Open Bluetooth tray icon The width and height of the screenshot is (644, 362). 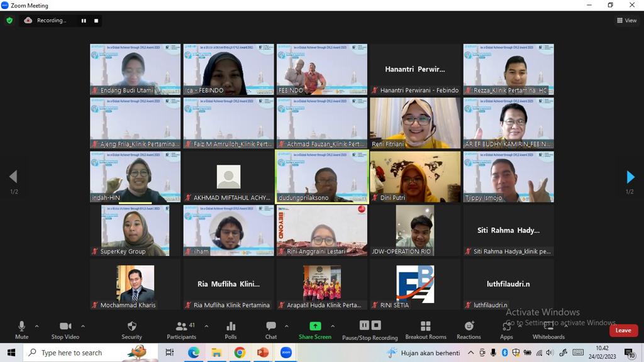505,353
